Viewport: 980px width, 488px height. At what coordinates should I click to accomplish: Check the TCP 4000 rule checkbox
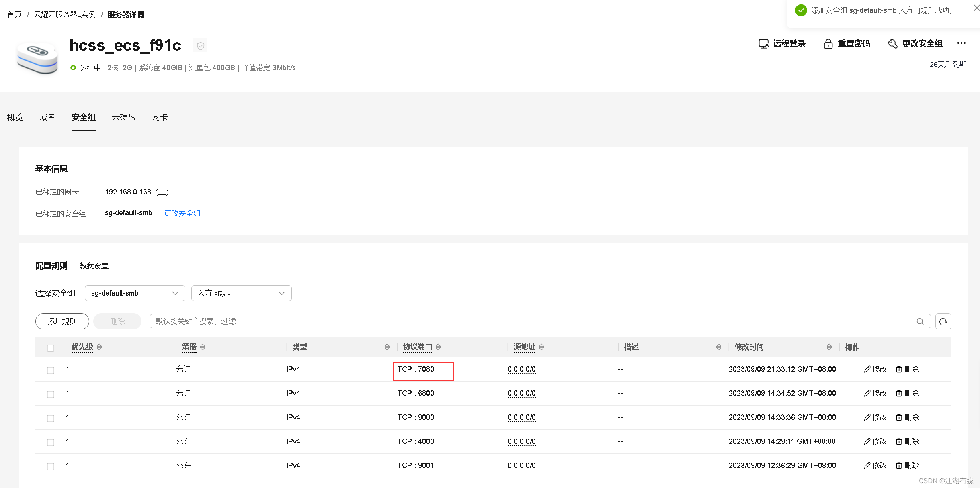point(51,442)
